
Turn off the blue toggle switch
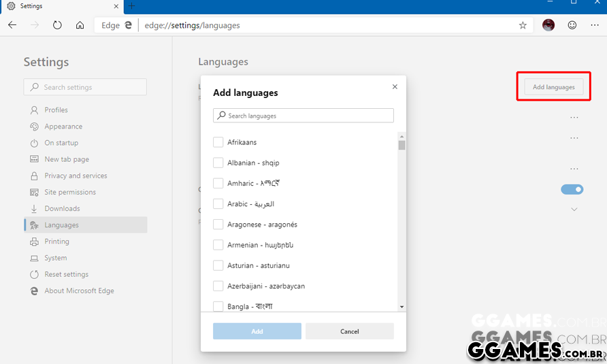tap(572, 189)
